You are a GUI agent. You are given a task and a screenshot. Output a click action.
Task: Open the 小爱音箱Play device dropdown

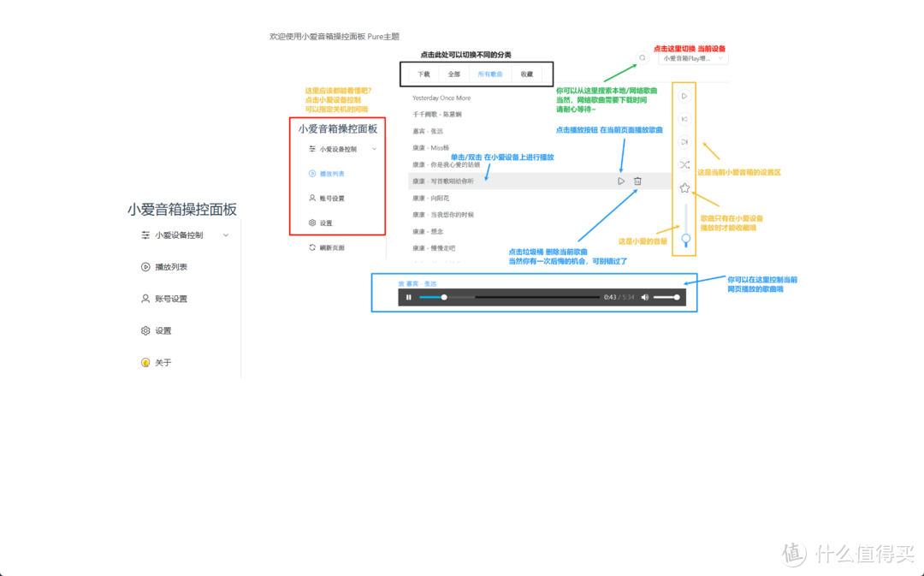point(695,57)
